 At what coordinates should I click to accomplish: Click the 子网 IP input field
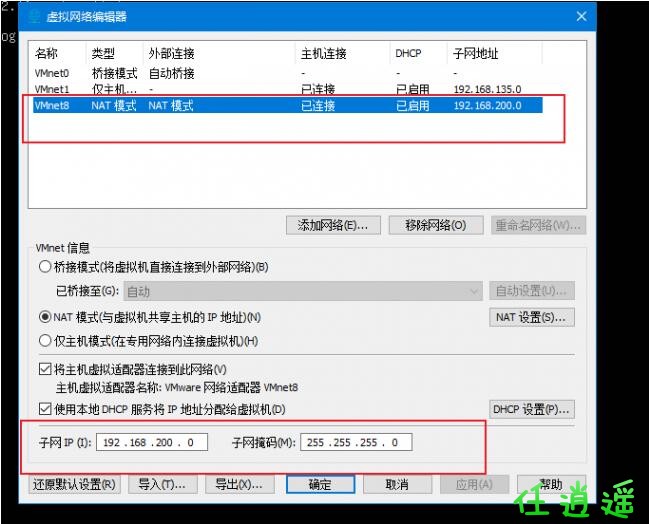(152, 442)
